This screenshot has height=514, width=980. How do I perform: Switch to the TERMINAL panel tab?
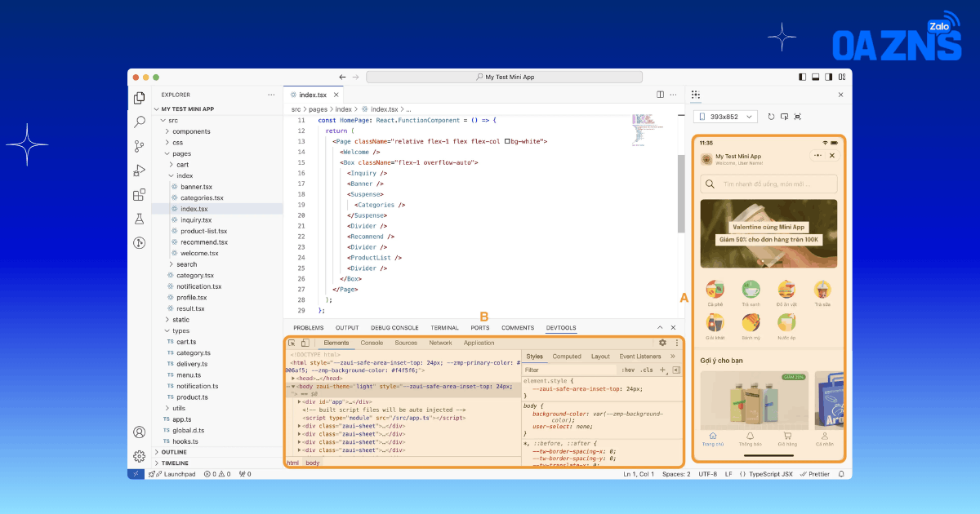pos(445,328)
